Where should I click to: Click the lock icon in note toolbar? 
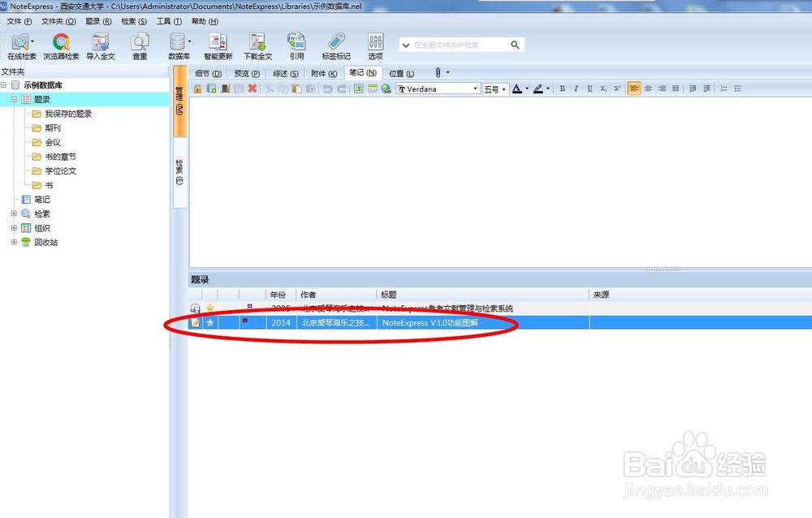pyautogui.click(x=197, y=88)
